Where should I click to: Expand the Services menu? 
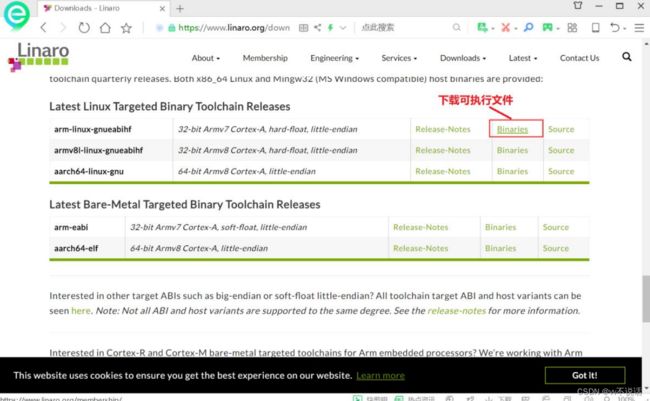399,58
